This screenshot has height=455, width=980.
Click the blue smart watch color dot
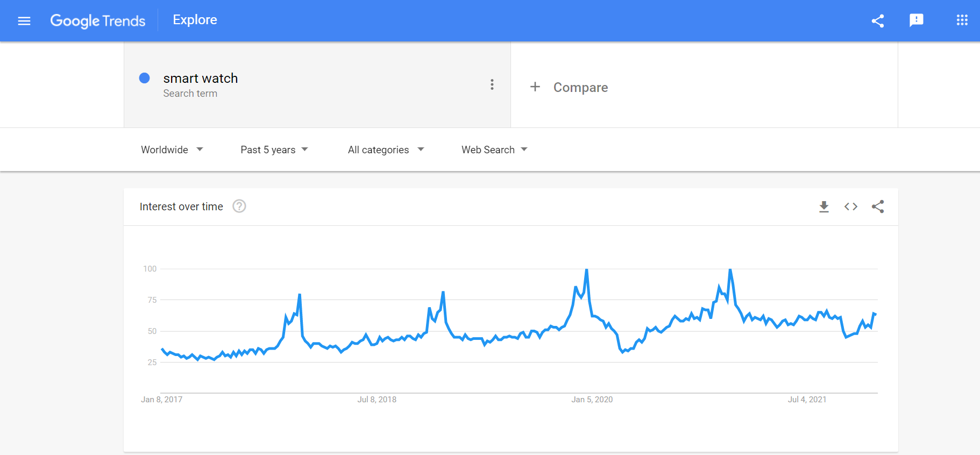[x=144, y=78]
